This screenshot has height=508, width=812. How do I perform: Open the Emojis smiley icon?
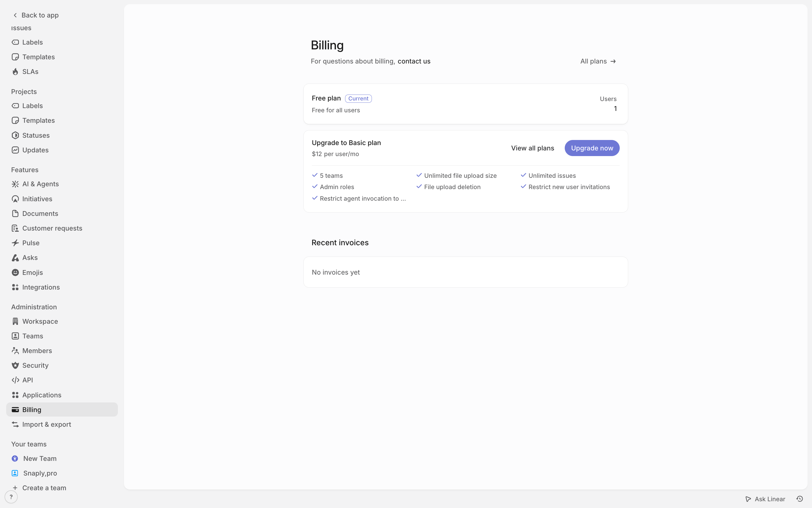point(15,272)
